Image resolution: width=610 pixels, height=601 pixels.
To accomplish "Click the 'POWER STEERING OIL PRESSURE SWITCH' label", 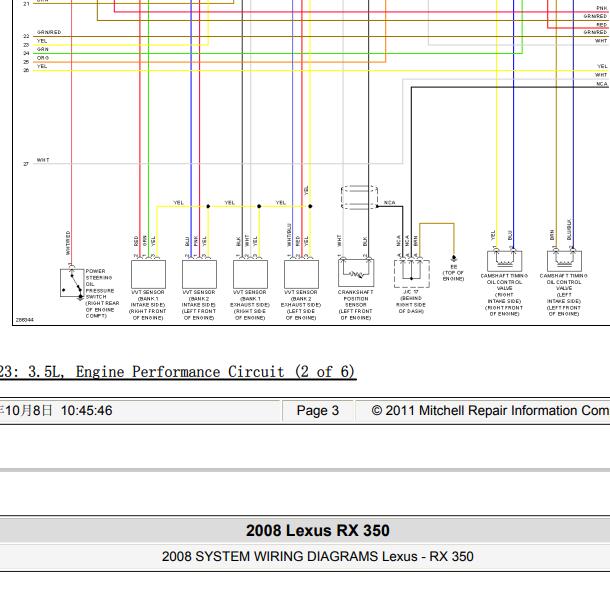I will 100,284.
